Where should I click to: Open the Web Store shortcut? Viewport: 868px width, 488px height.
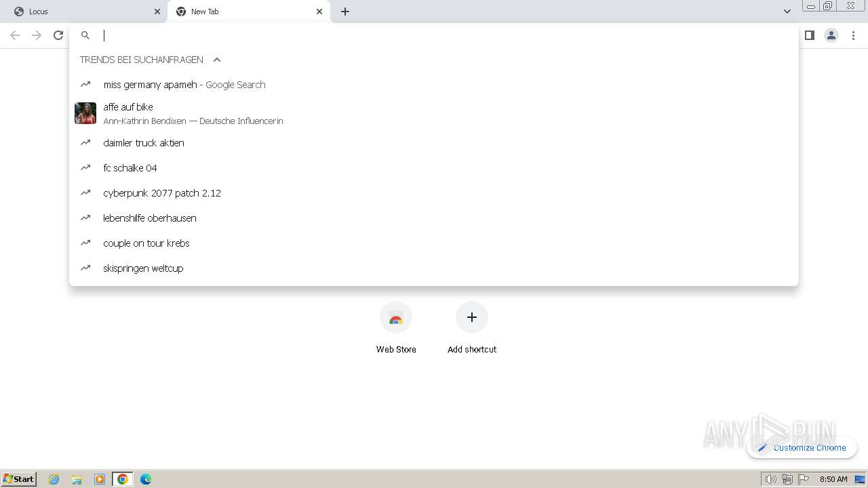[x=396, y=328]
